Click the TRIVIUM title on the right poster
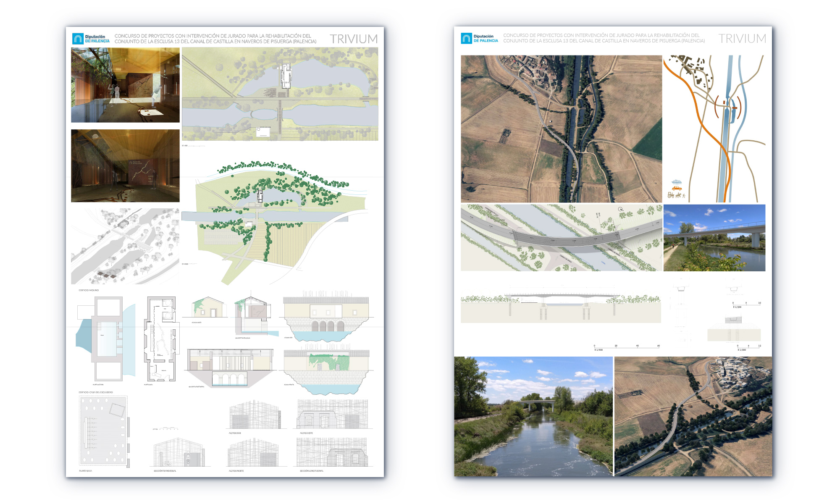 click(742, 39)
